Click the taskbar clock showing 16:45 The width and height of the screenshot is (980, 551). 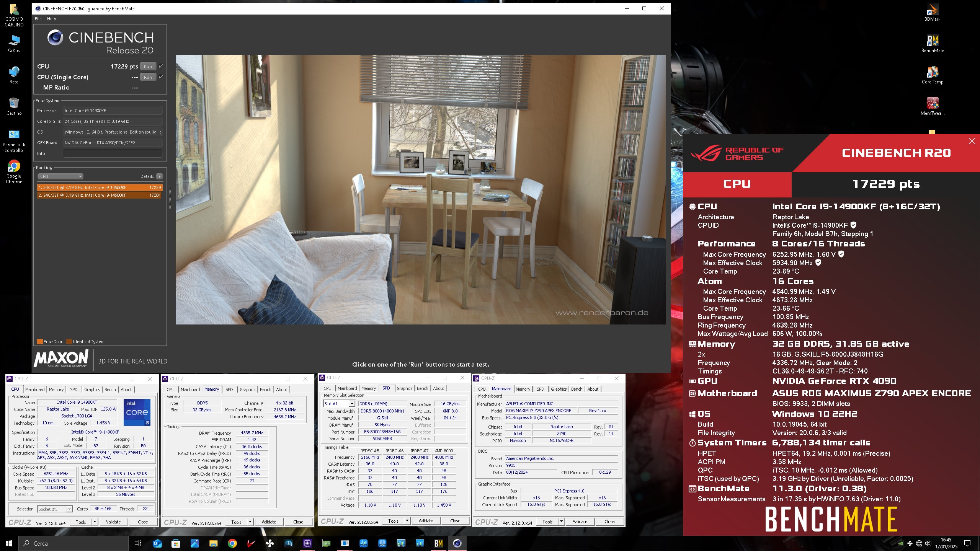tap(946, 543)
